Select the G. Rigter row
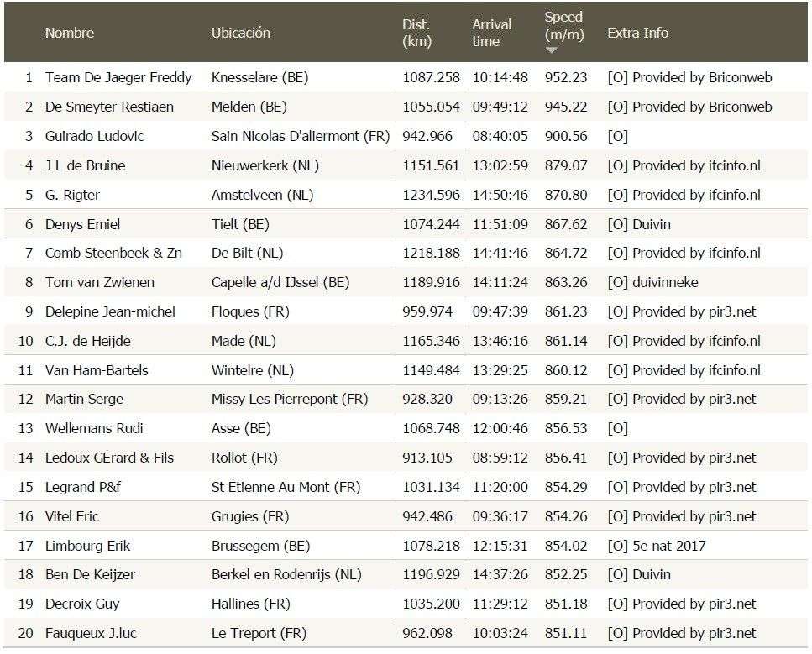The height and width of the screenshot is (654, 812). coord(72,195)
